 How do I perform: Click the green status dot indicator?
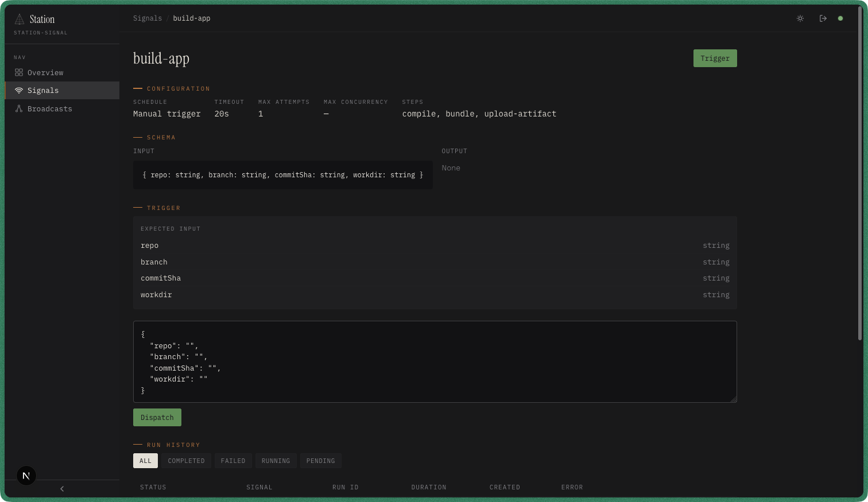point(840,18)
